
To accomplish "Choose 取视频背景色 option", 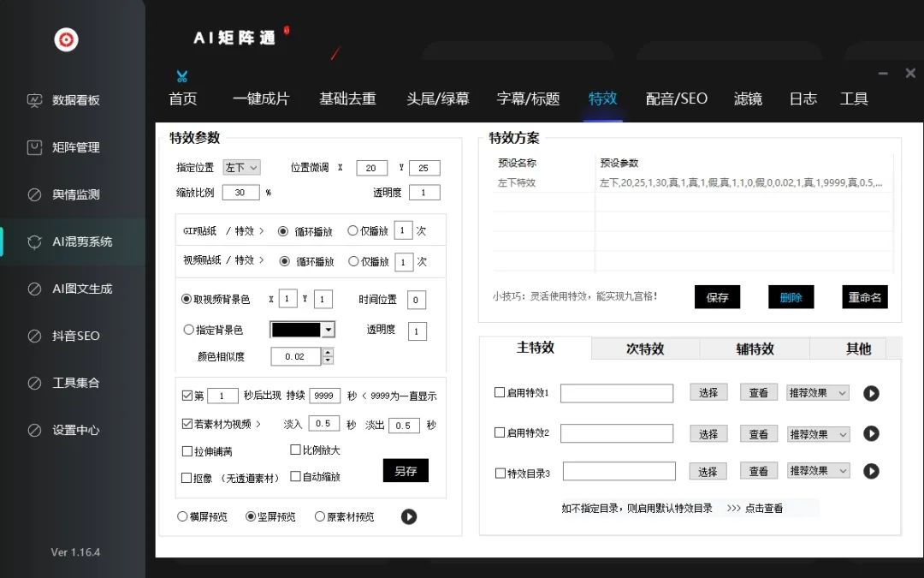I will (x=187, y=299).
